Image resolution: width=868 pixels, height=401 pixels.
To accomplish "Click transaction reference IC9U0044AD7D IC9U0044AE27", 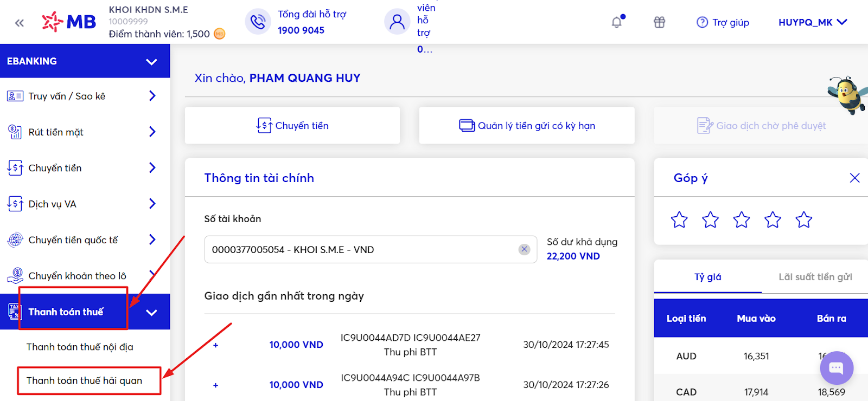I will [411, 338].
